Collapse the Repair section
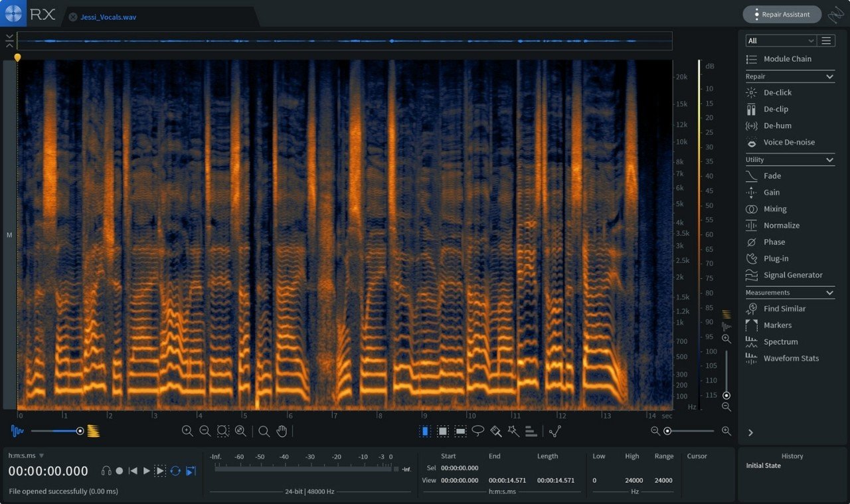 [x=829, y=77]
